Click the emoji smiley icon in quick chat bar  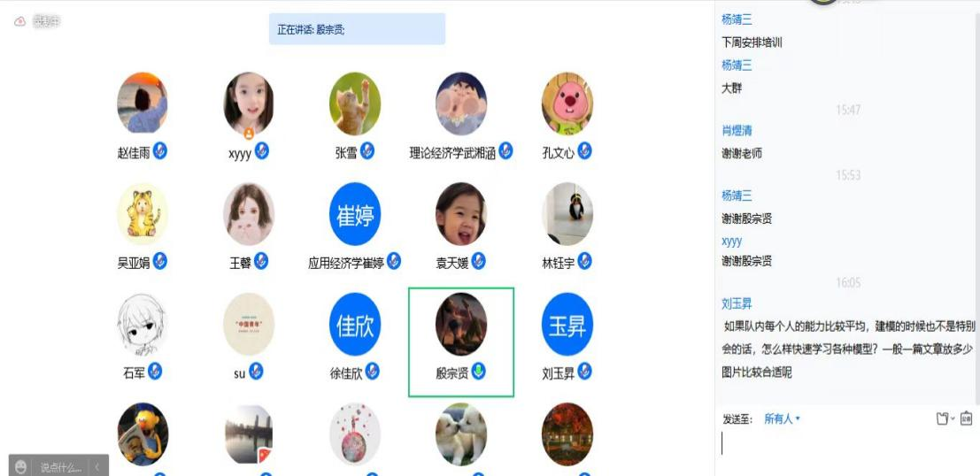pyautogui.click(x=21, y=466)
